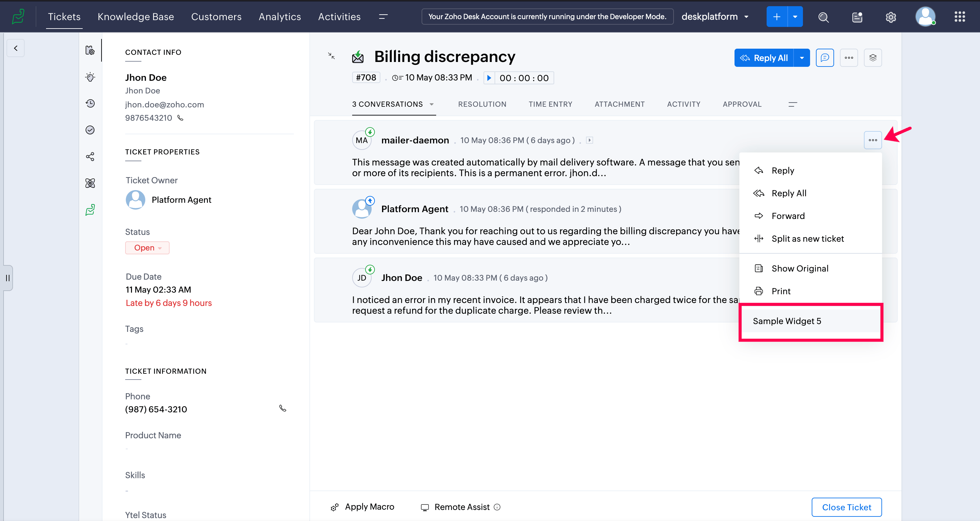Click Remote Assist info icon

(497, 507)
